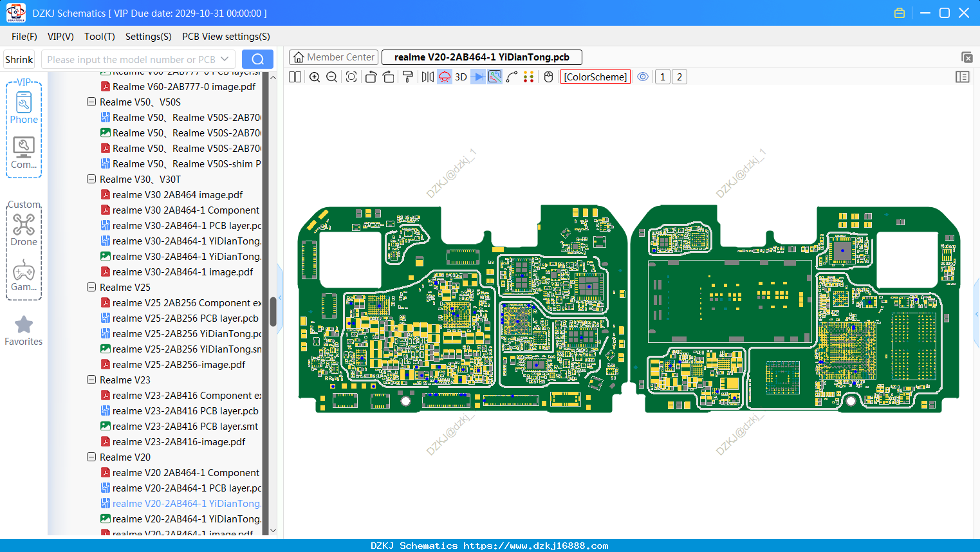Open the File(F) menu
The width and height of the screenshot is (980, 552).
24,37
